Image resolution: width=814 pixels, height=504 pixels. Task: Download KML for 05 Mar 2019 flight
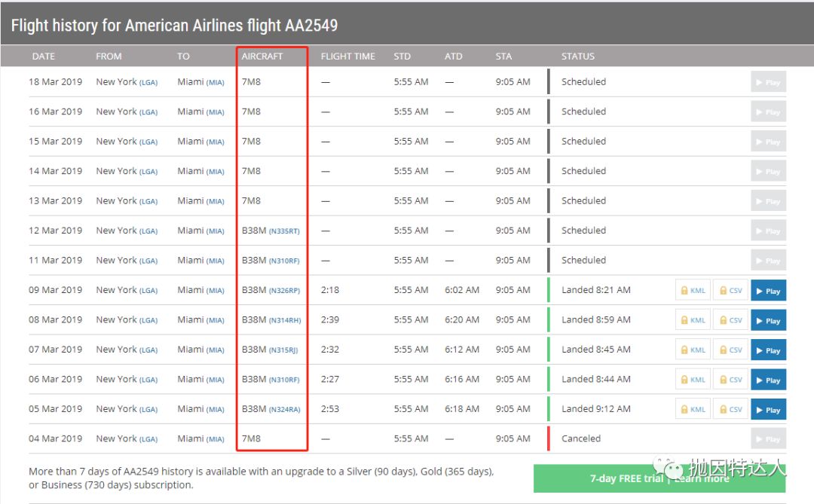click(x=693, y=410)
